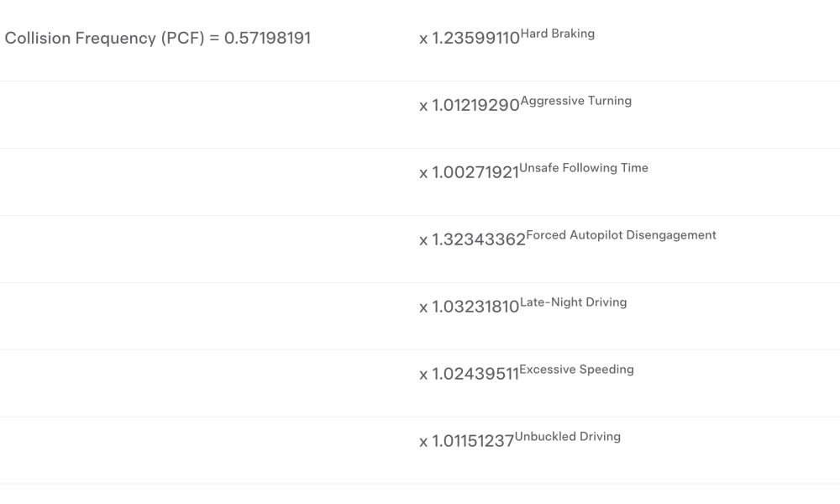Click the Forced Autopilot Disengagement label
Image resolution: width=840 pixels, height=504 pixels.
click(621, 235)
